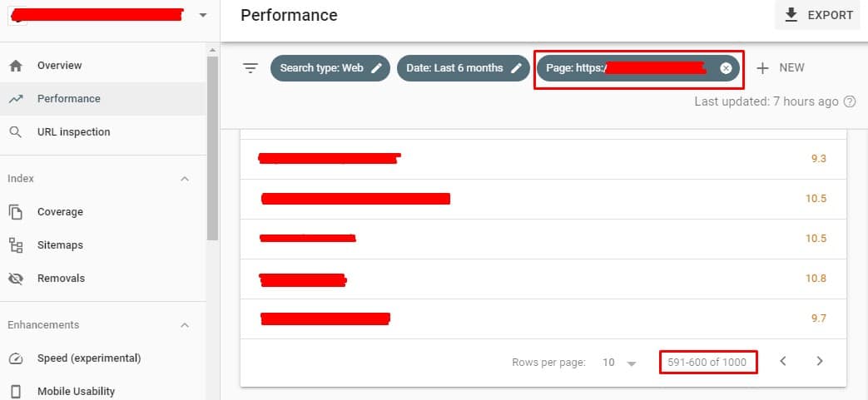Open the Rows per page dropdown
This screenshot has width=868, height=400.
619,363
